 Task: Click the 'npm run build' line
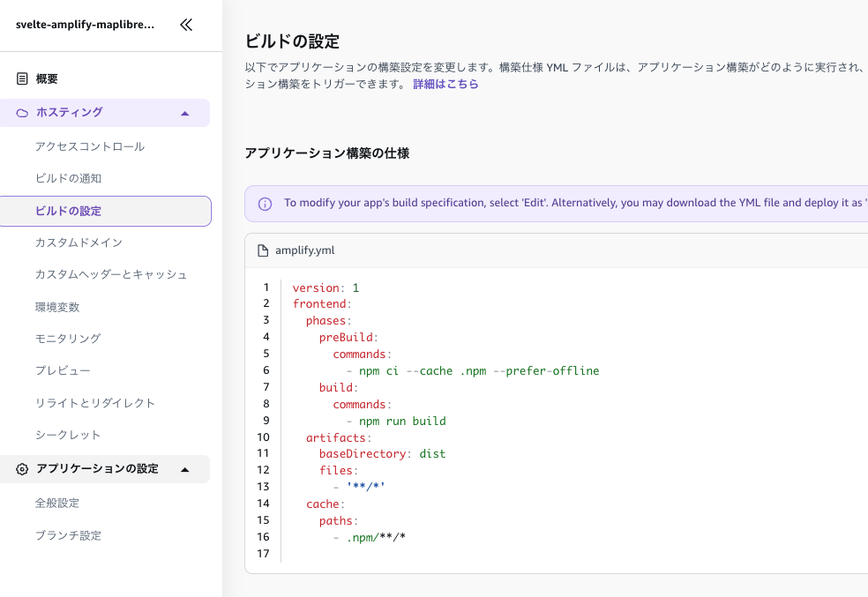coord(396,421)
